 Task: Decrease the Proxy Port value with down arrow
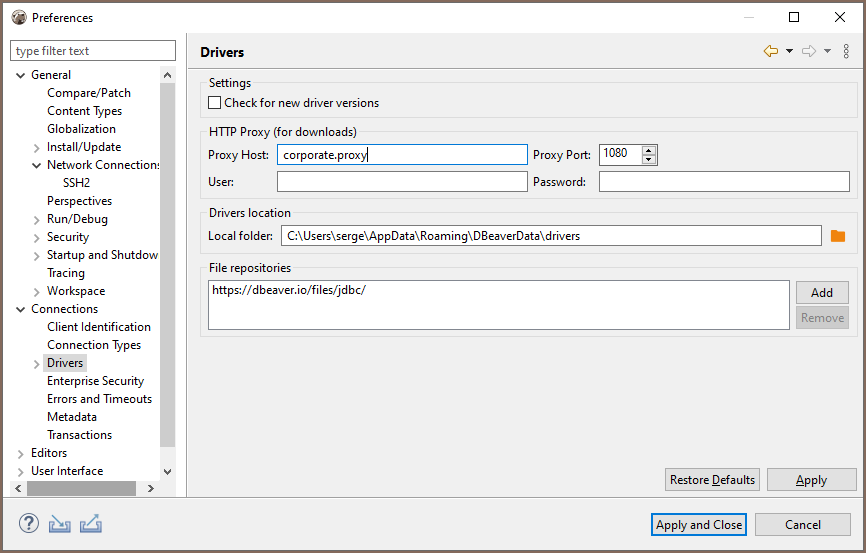tap(649, 159)
